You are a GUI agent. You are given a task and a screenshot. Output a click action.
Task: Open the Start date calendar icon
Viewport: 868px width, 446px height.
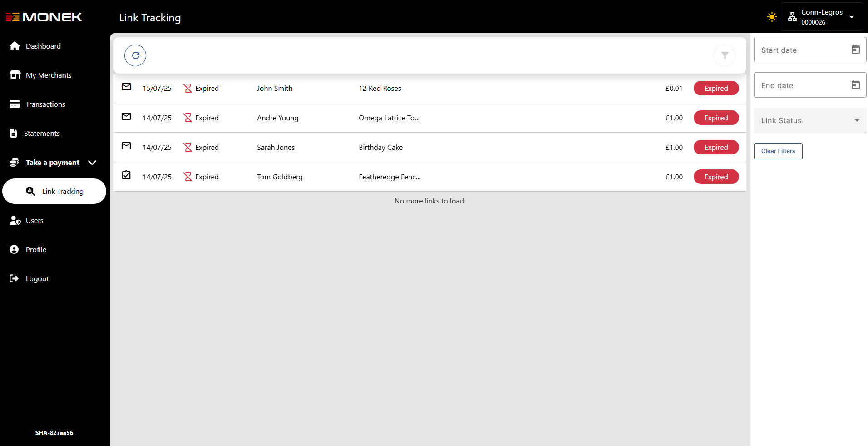(855, 50)
